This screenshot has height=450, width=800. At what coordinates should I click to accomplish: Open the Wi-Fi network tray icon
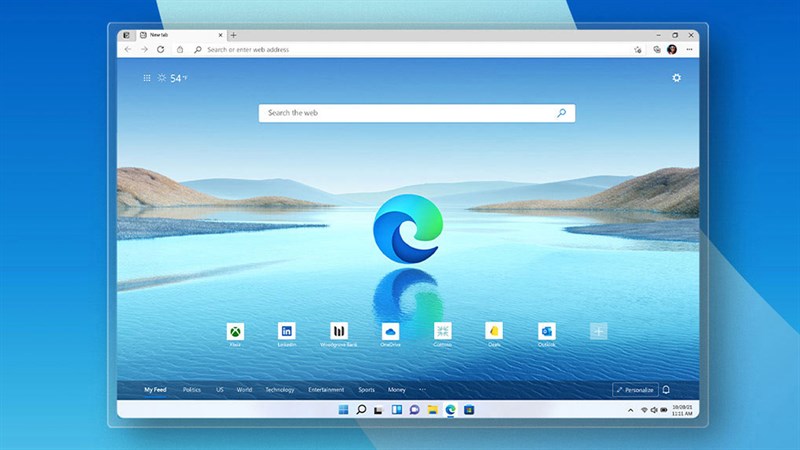point(644,410)
